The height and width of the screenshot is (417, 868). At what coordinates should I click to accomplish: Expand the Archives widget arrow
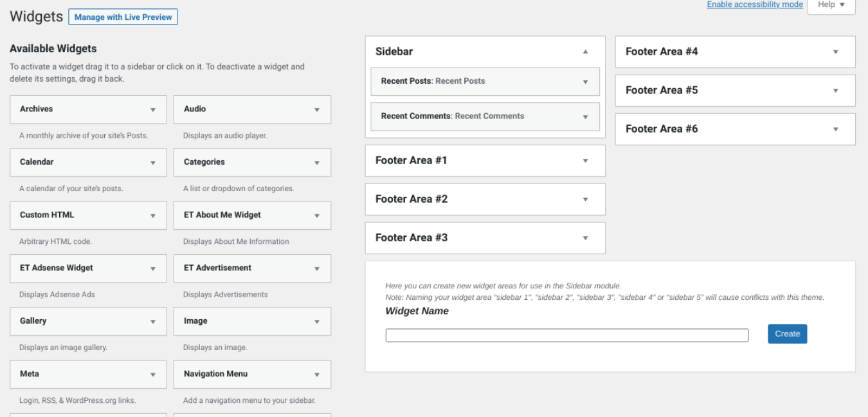pyautogui.click(x=153, y=110)
